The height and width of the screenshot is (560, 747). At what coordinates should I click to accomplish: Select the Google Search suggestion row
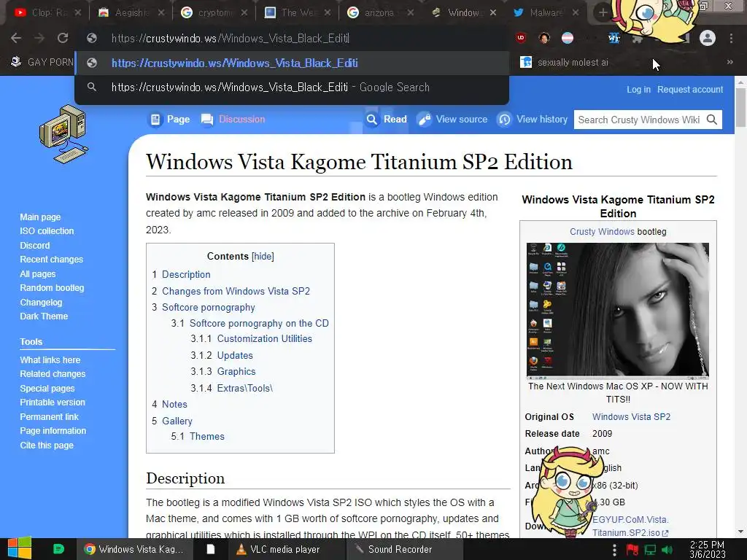[x=292, y=87]
